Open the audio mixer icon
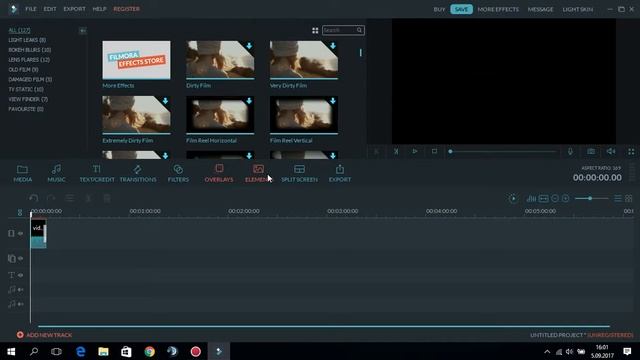The image size is (640, 360). coord(531,199)
